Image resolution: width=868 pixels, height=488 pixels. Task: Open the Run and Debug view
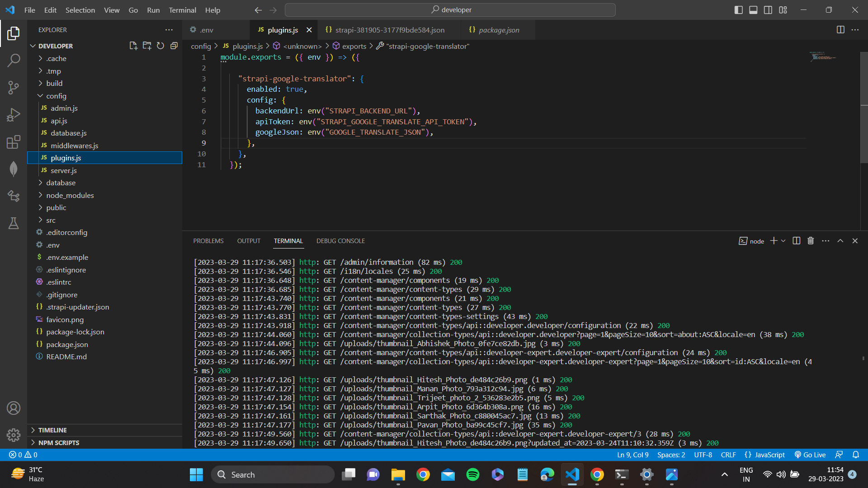pos(14,115)
